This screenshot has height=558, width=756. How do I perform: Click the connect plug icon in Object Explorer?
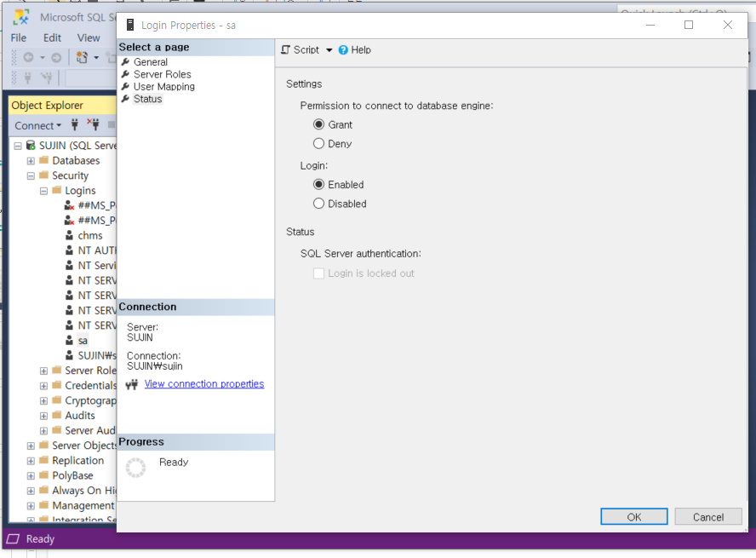click(75, 125)
